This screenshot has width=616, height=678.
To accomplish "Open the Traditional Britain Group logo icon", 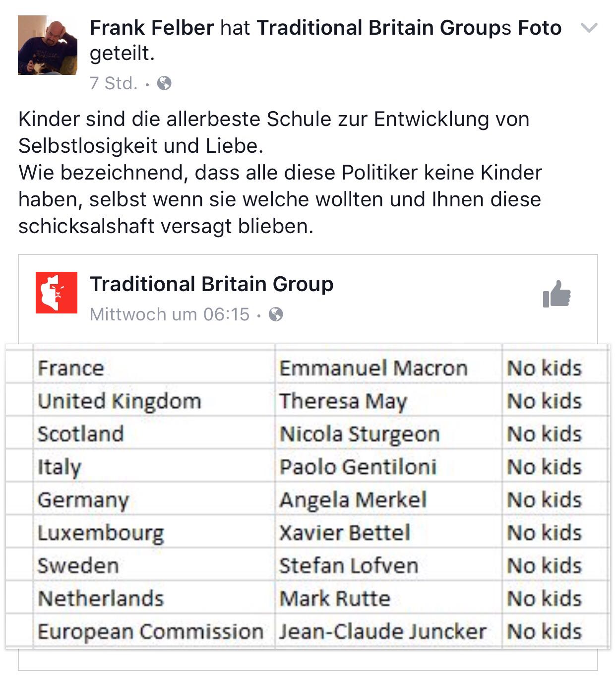I will [57, 293].
